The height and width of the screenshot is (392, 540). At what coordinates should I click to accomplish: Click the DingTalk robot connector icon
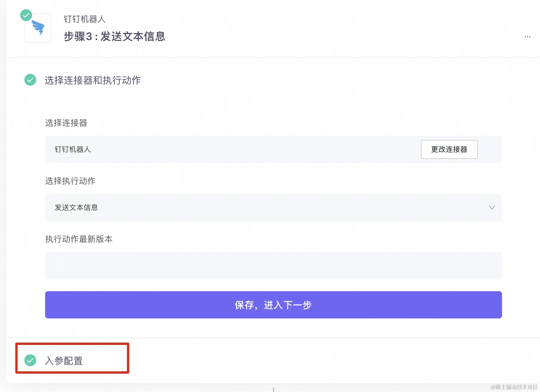pyautogui.click(x=38, y=28)
